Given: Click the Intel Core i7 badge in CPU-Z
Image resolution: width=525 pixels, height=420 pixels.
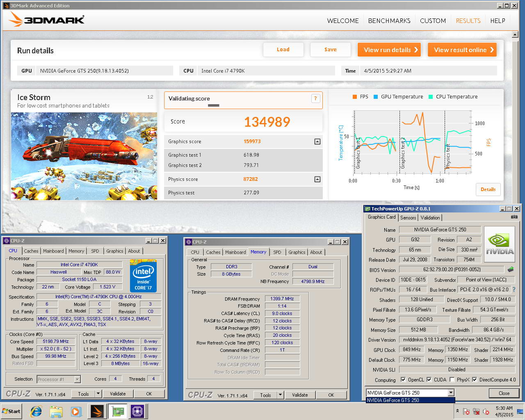Looking at the screenshot, I should (x=143, y=276).
